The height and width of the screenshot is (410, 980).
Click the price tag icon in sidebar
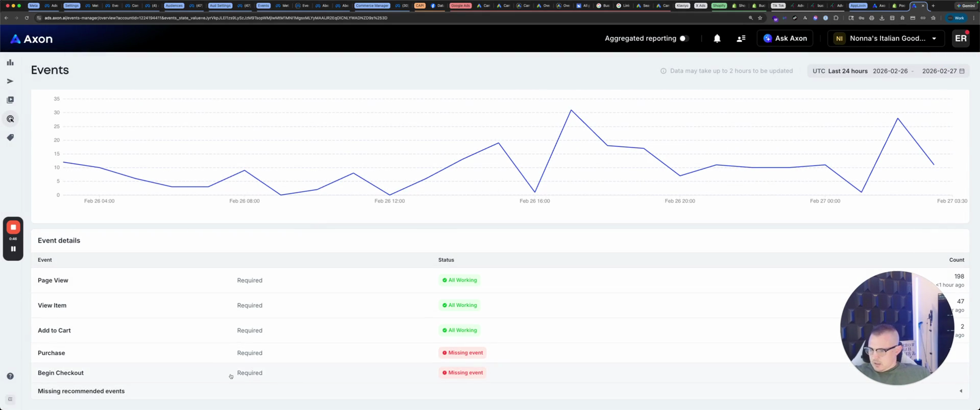coord(10,138)
